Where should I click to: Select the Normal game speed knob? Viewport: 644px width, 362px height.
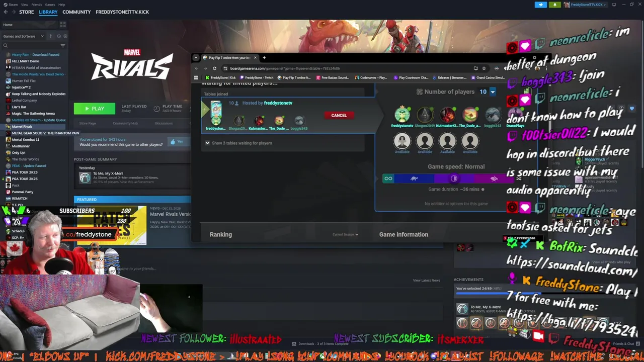454,178
